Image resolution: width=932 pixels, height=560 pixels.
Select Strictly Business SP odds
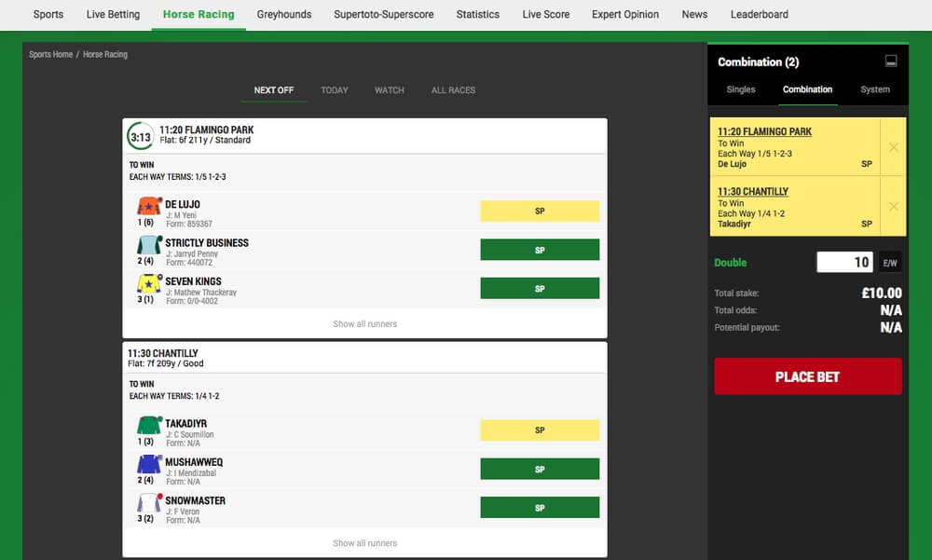(540, 250)
